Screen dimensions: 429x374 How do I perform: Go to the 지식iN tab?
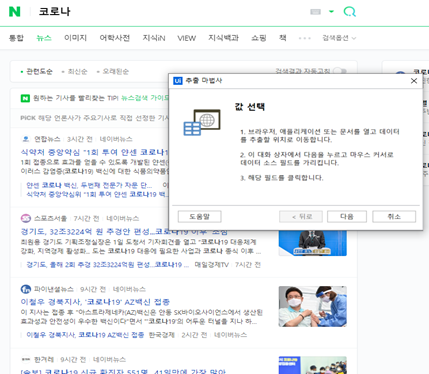tap(154, 38)
